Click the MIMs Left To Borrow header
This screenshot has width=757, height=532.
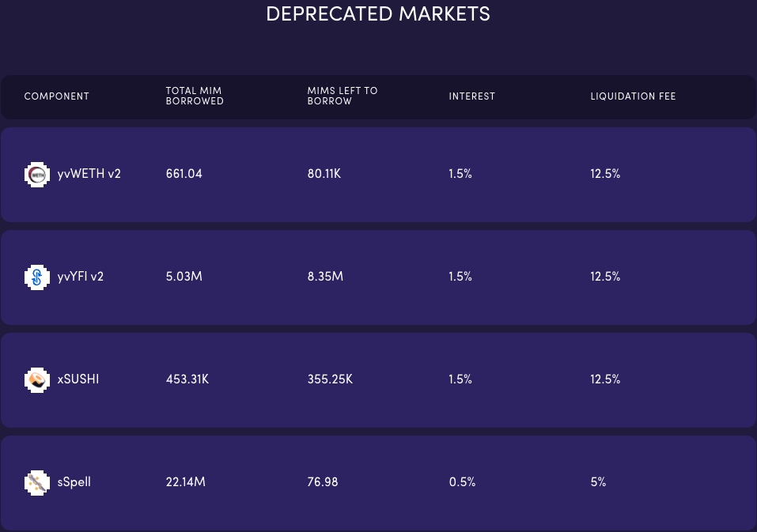(343, 96)
